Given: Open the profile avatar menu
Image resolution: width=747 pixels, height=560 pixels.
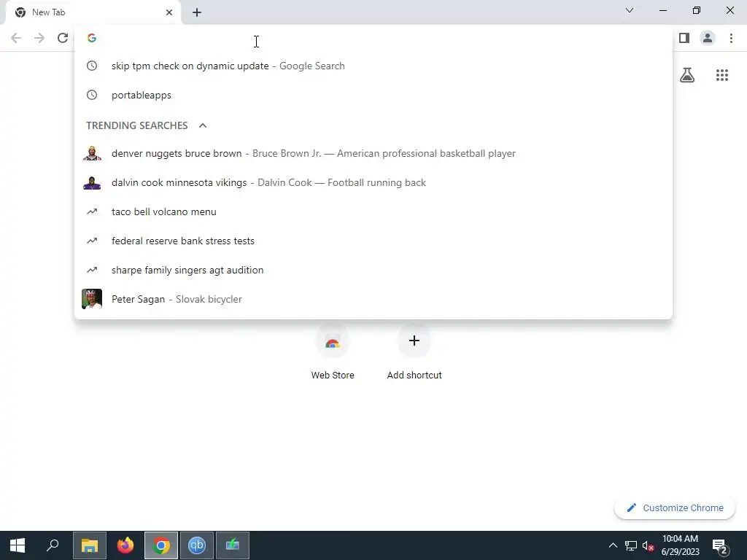Looking at the screenshot, I should point(708,38).
